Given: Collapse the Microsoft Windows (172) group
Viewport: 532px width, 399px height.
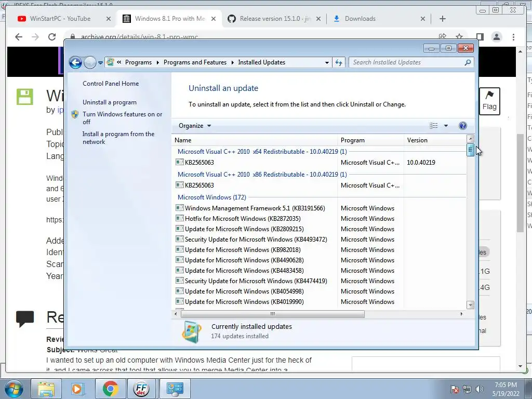Looking at the screenshot, I should pyautogui.click(x=212, y=197).
